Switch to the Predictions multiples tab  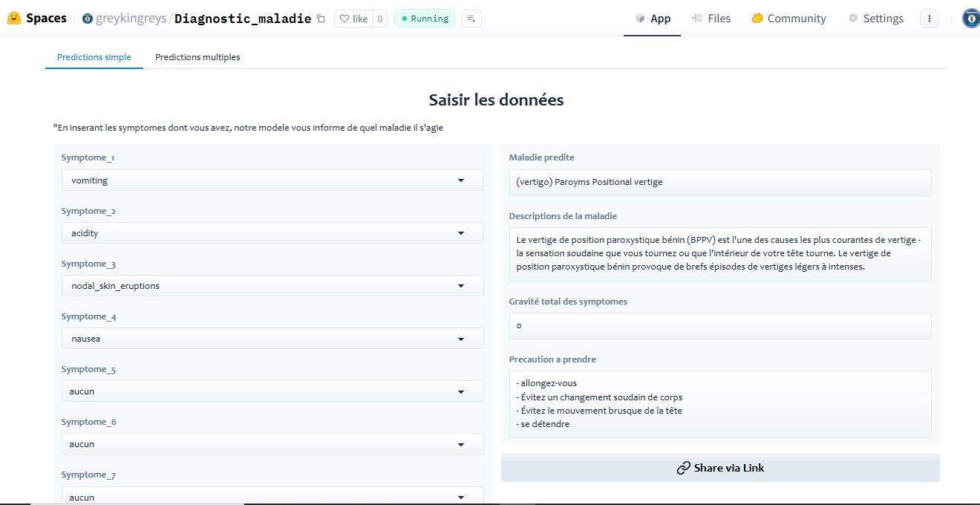click(x=197, y=57)
